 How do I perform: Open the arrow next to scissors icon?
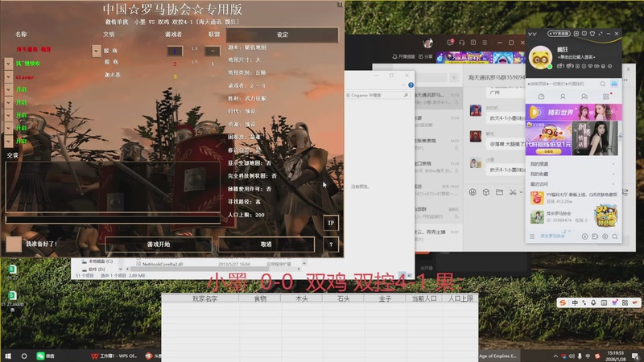521,192
